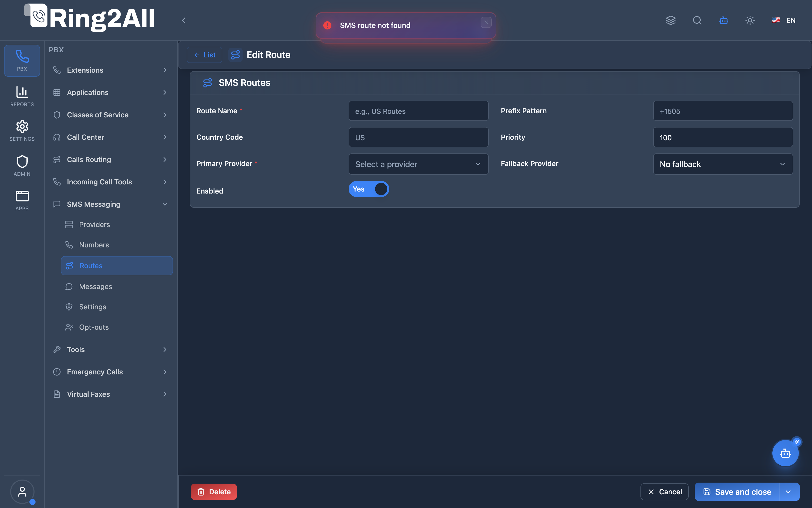Open Admin shield in left rail
Screen dimensions: 812x508
[x=22, y=166]
